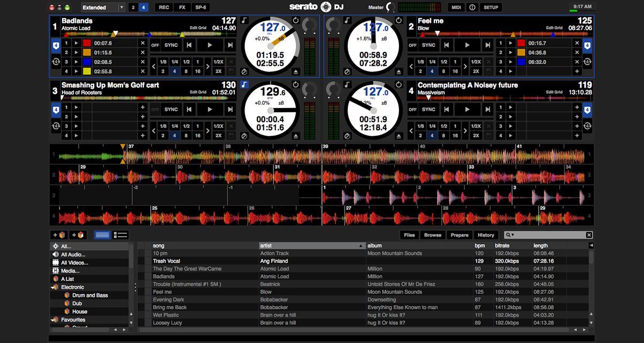Enable SYNC on deck 2
This screenshot has height=343, width=644.
(429, 45)
